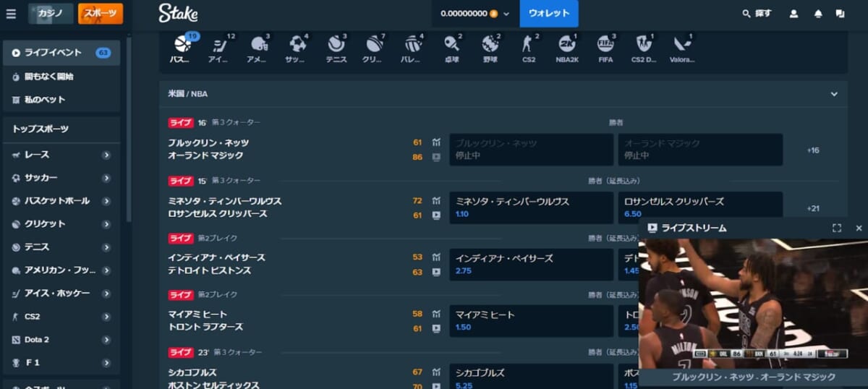Open the hamburger menu icon
The image size is (868, 389).
coord(11,14)
